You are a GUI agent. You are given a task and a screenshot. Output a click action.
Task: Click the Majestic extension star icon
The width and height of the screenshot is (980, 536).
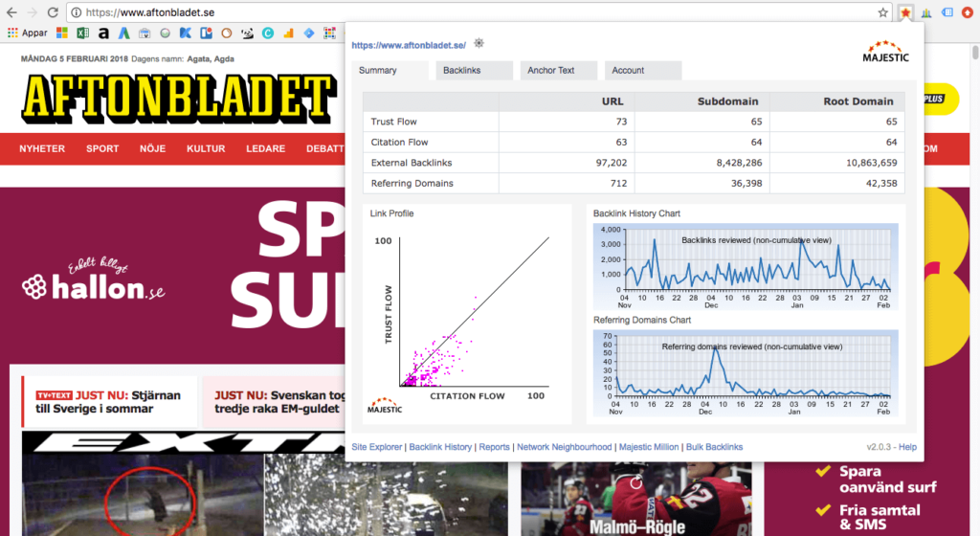click(x=905, y=12)
